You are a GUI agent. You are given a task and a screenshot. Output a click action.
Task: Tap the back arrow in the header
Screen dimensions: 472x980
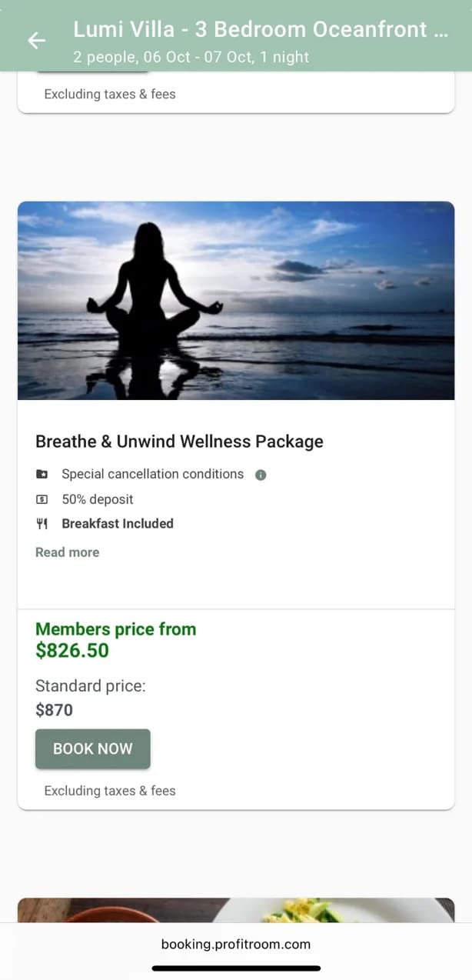click(x=36, y=41)
